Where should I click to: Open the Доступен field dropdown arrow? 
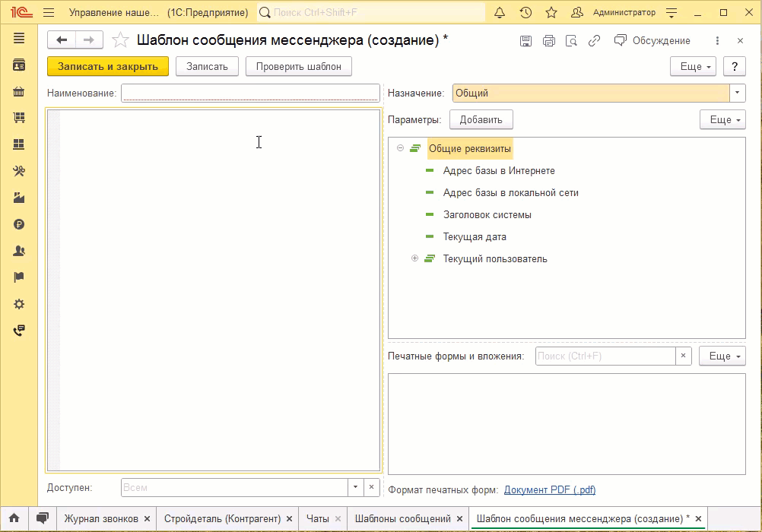tap(356, 487)
